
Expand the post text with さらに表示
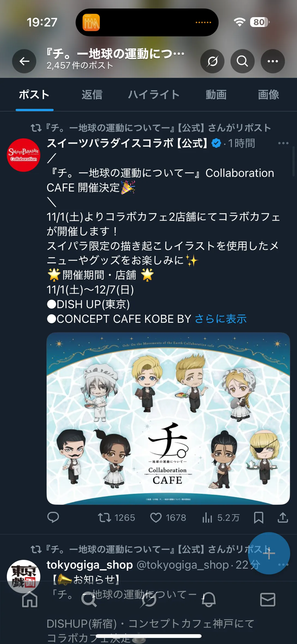(x=220, y=319)
